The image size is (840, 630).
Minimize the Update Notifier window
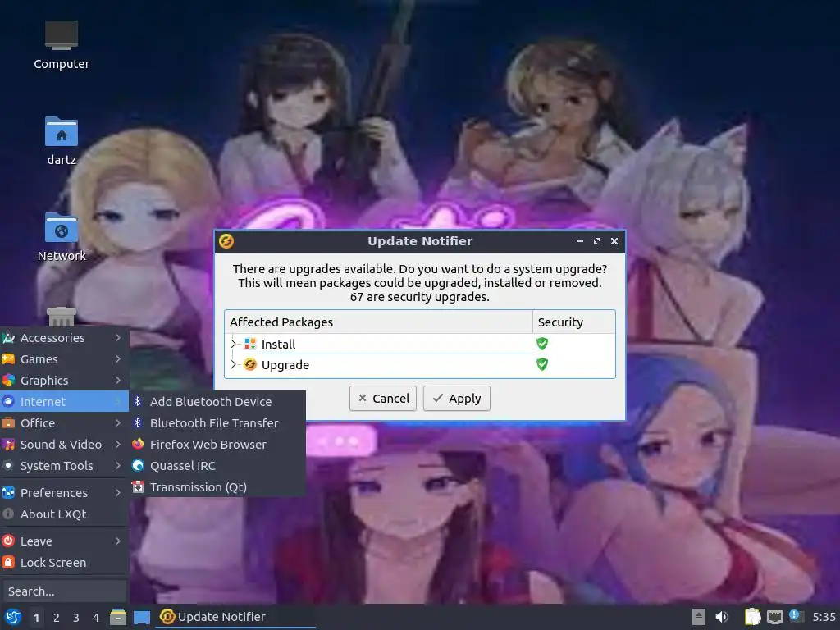click(x=580, y=241)
